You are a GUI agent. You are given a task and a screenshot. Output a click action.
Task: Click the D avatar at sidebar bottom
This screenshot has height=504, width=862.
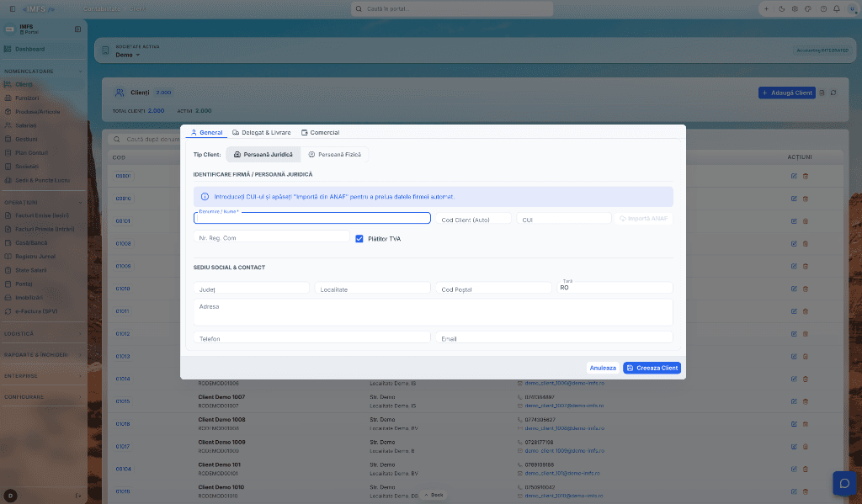10,496
